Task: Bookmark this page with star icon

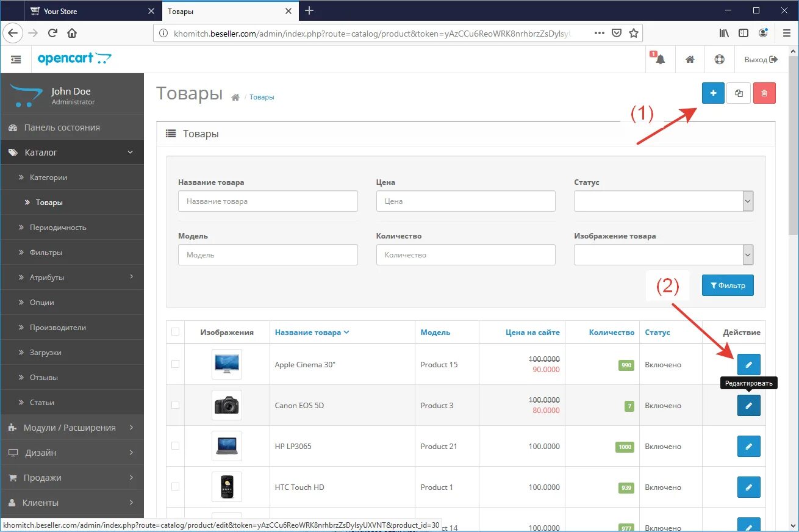Action: (633, 33)
